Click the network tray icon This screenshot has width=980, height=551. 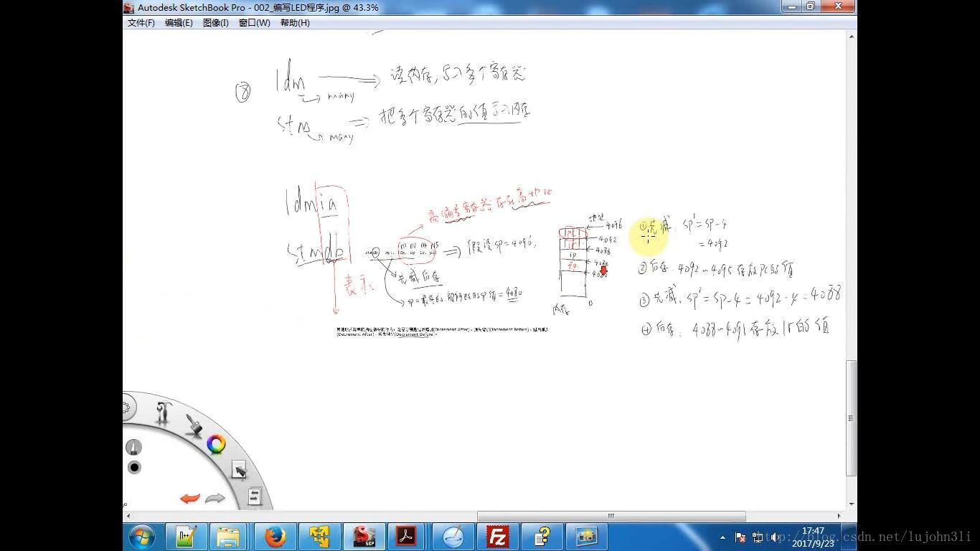758,537
